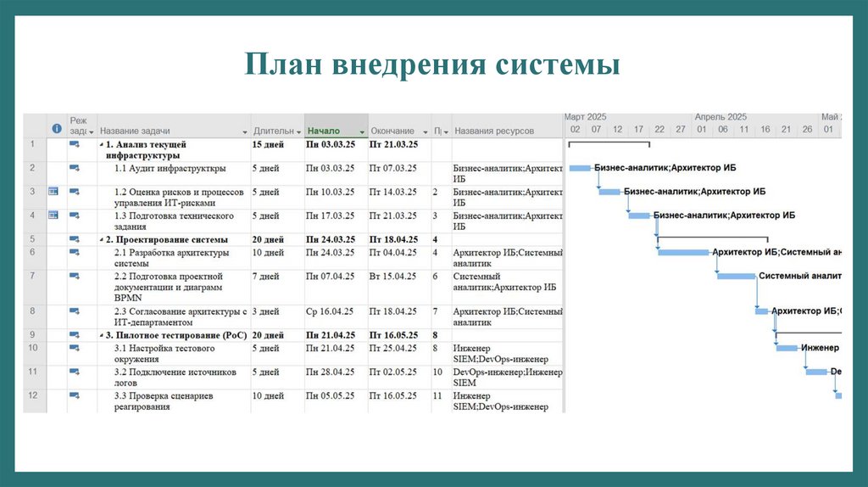Open Окончание column filter dropdown
868x487 pixels.
(426, 132)
